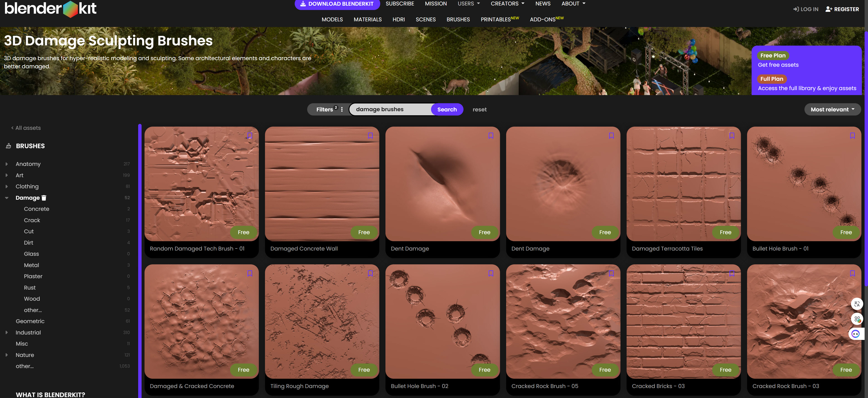Bookmark the Damaged Concrete Wall brush
Image resolution: width=868 pixels, height=398 pixels.
pyautogui.click(x=370, y=135)
